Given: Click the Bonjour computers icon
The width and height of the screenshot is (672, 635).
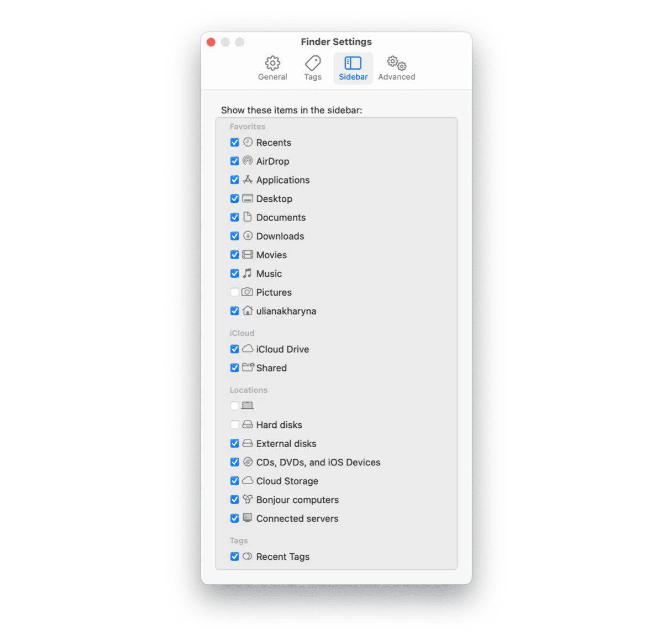Looking at the screenshot, I should coord(248,499).
